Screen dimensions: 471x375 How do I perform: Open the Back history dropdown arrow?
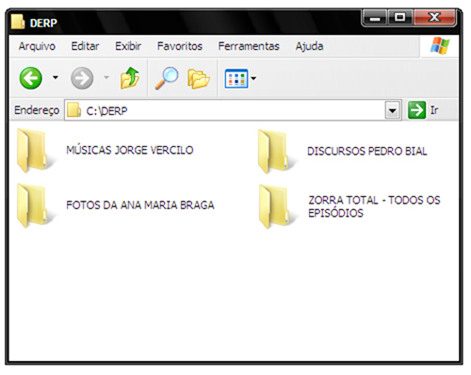click(55, 78)
